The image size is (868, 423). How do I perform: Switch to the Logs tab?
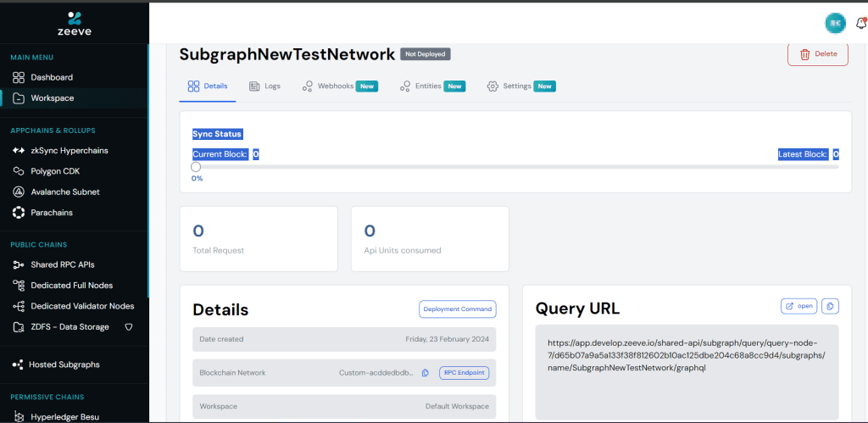[x=264, y=86]
